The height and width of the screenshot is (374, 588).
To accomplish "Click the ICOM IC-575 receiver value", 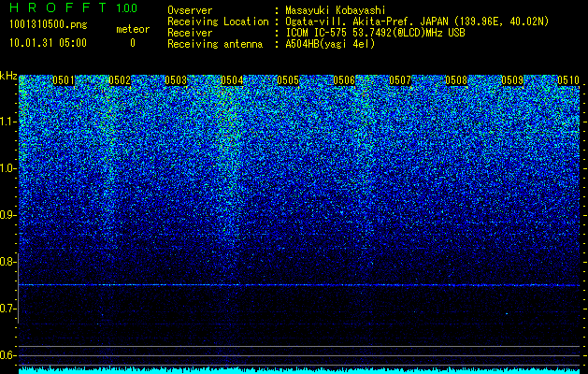I will (x=376, y=33).
